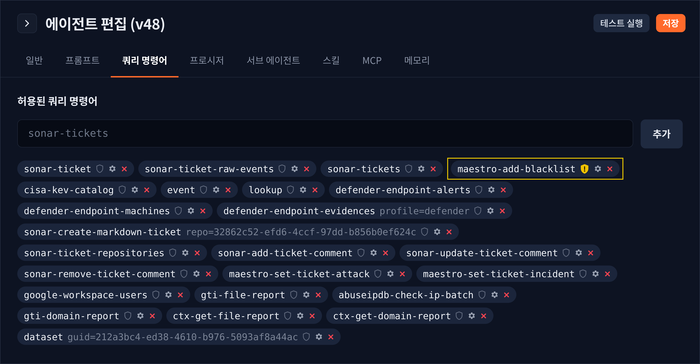Screen dimensions: 700x364
Task: Toggle shield on sonar-ticket chip
Action: (100, 169)
